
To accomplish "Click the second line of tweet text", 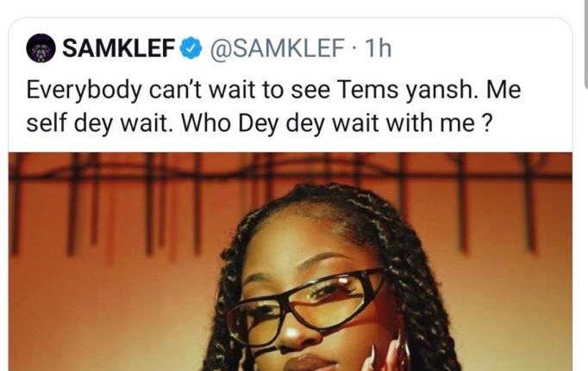I will [259, 123].
